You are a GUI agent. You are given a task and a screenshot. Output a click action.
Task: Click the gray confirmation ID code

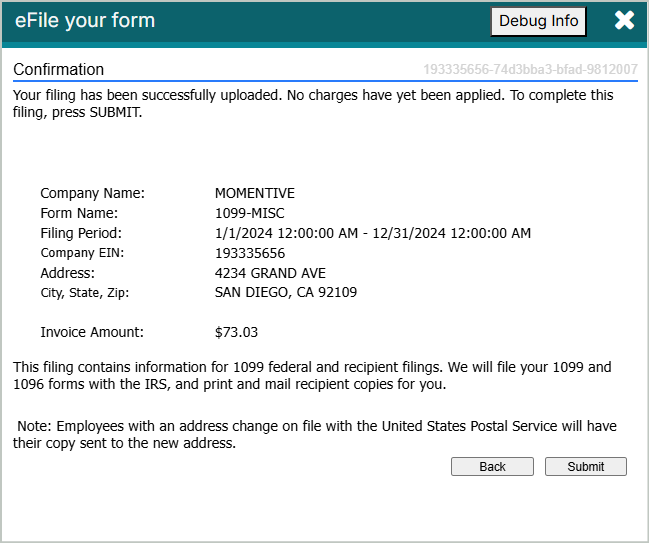coord(530,70)
